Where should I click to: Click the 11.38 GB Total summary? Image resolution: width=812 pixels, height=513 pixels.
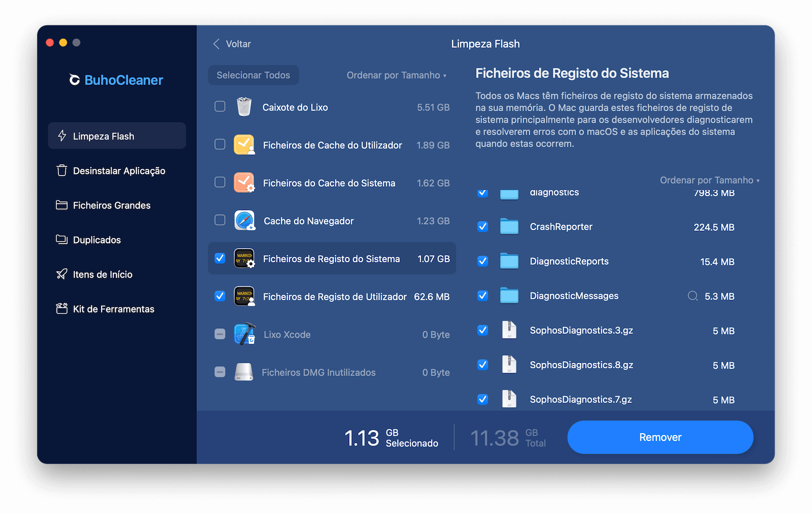tap(508, 437)
